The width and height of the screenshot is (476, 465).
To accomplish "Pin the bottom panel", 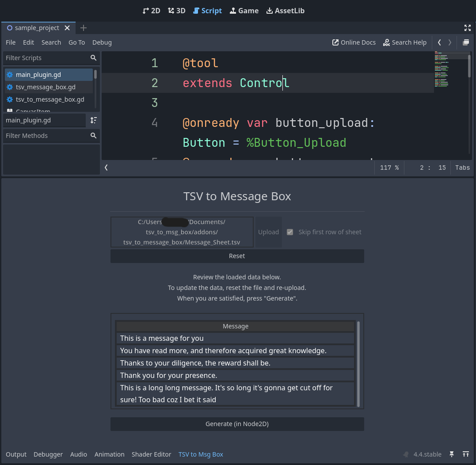I will 452,454.
